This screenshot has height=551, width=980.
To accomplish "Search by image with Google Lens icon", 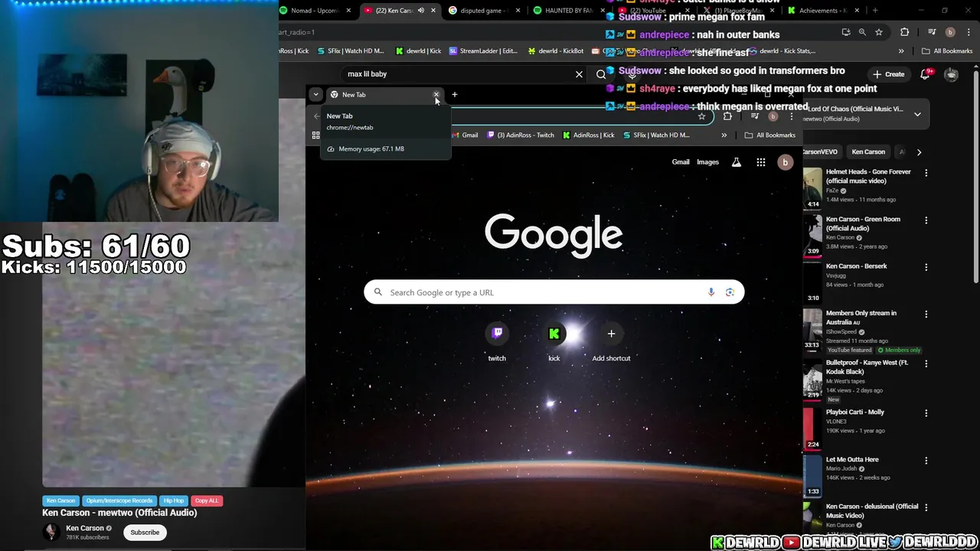I will point(730,292).
